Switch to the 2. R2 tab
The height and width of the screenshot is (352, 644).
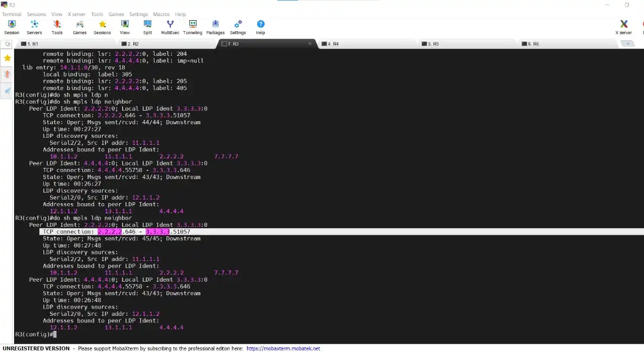click(166, 44)
